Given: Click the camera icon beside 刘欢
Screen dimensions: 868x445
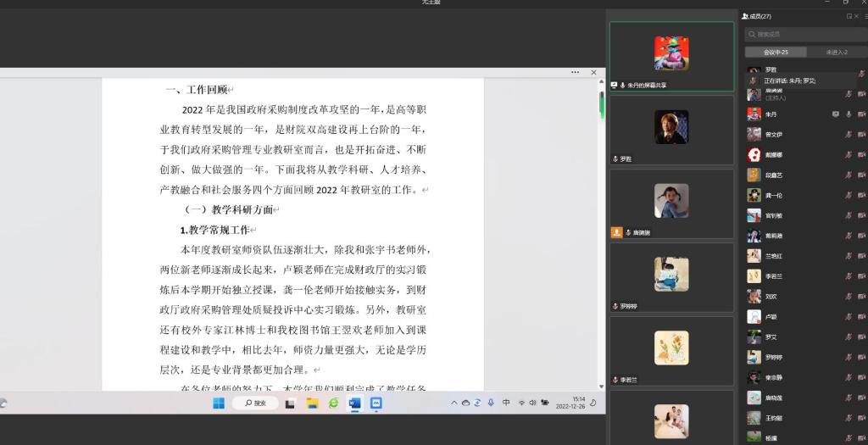Looking at the screenshot, I should click(x=862, y=297).
